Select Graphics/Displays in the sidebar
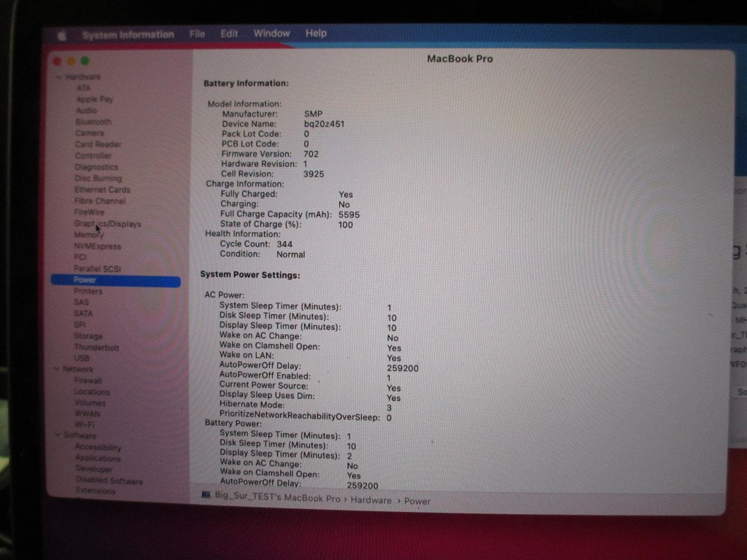 (x=108, y=224)
